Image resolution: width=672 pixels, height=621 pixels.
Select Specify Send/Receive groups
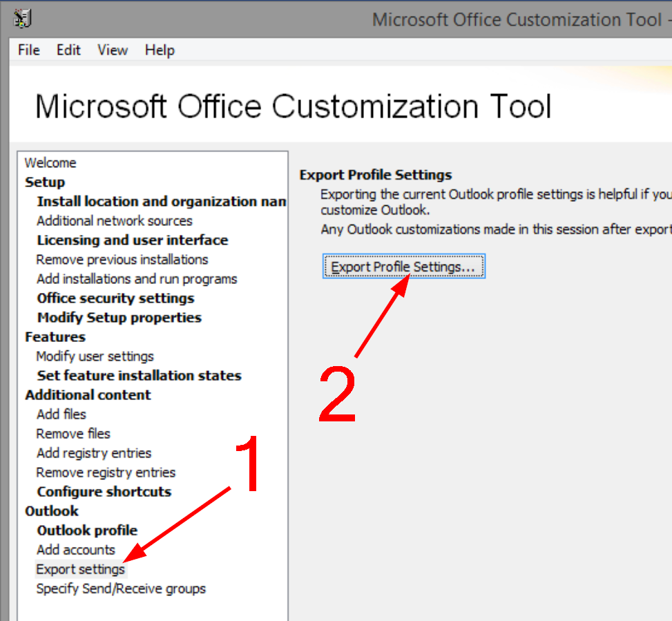121,589
